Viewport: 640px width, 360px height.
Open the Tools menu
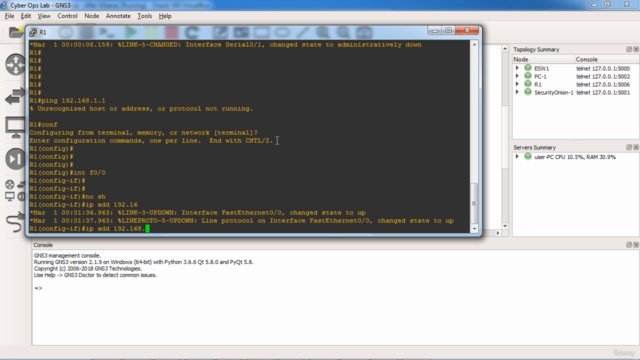[x=144, y=16]
